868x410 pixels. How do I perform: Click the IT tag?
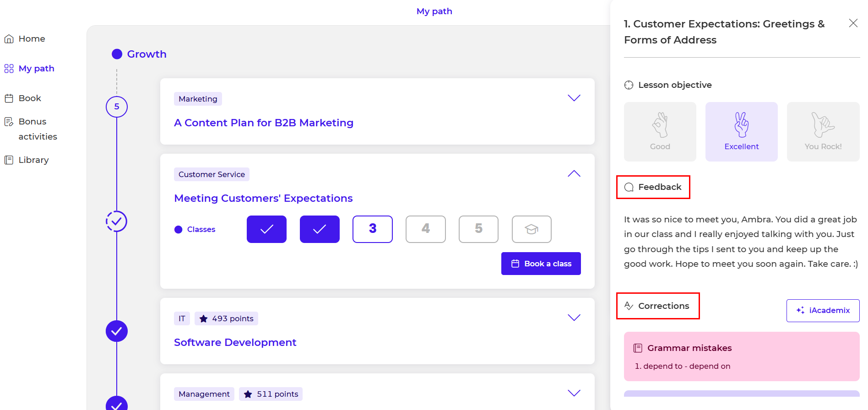point(182,318)
